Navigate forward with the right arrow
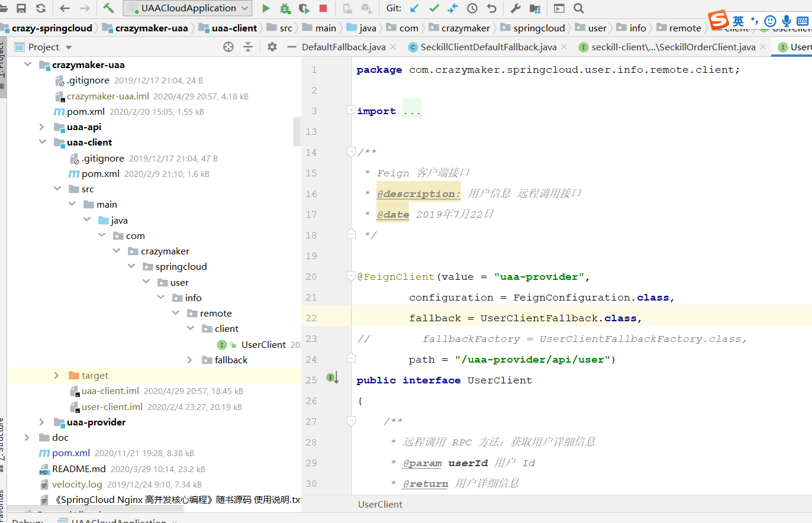 click(x=85, y=8)
